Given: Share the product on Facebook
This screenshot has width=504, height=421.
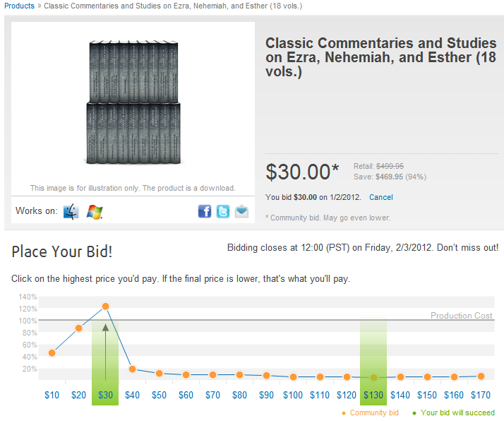Looking at the screenshot, I should pyautogui.click(x=205, y=211).
